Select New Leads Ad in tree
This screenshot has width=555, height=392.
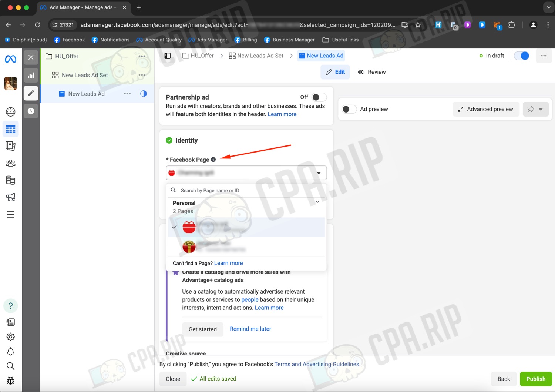tap(86, 94)
